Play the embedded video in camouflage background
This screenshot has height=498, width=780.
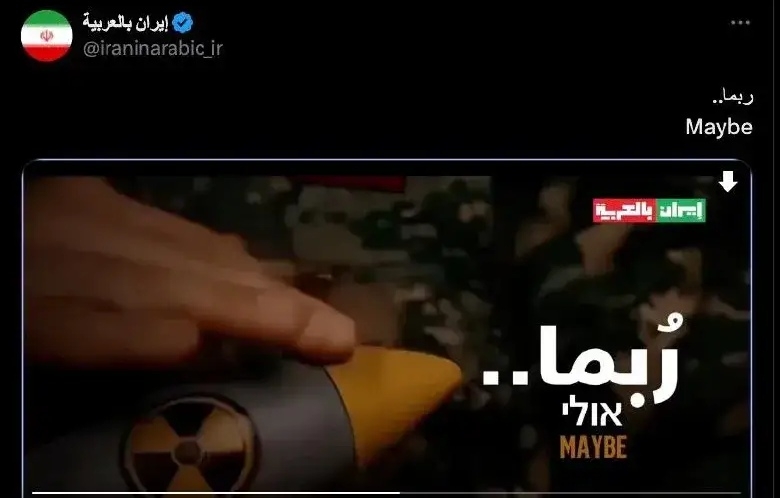click(x=387, y=328)
